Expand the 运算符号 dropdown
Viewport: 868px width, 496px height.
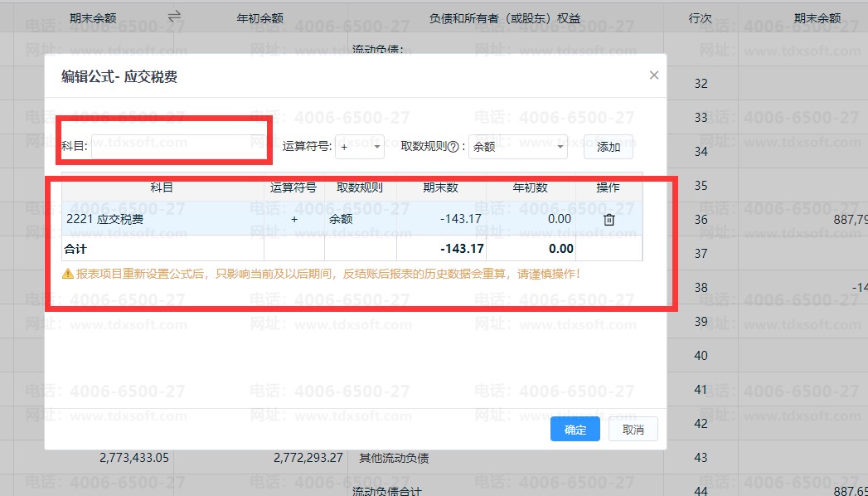coord(359,147)
